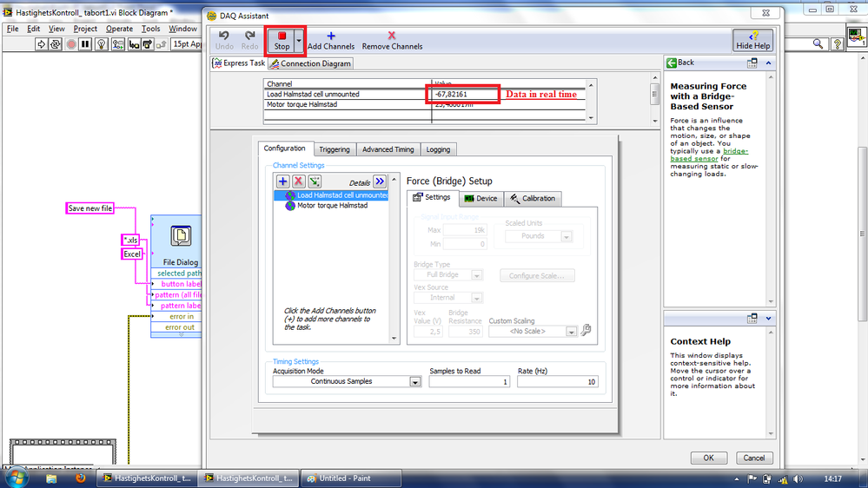Click the Samples to Read field
Viewport: 868px width, 488px height.
(x=469, y=382)
